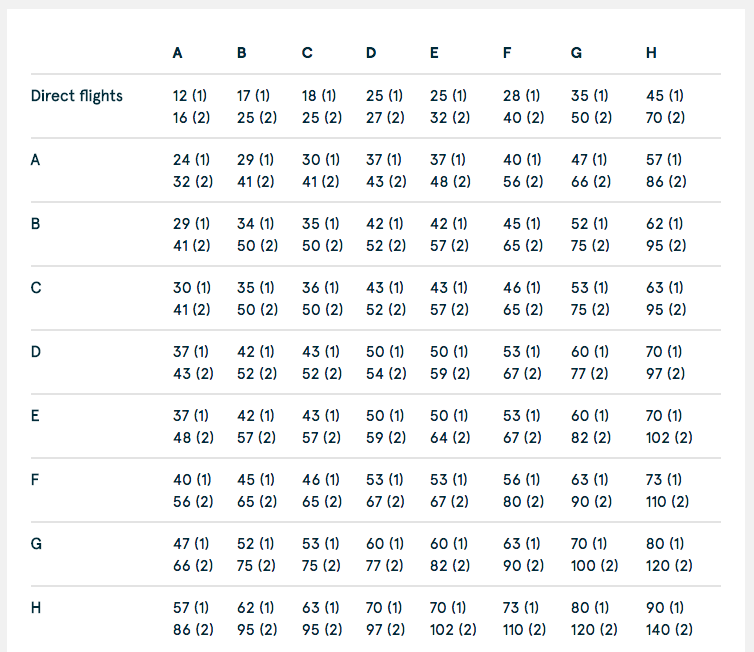The image size is (754, 652).
Task: Click the 100 (2) value in row G
Action: (594, 565)
